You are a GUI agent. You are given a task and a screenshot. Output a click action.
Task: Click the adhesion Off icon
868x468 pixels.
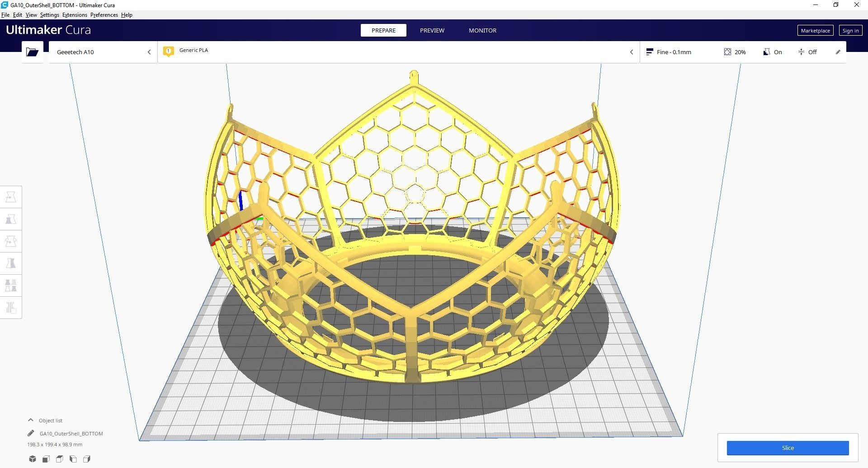(801, 52)
